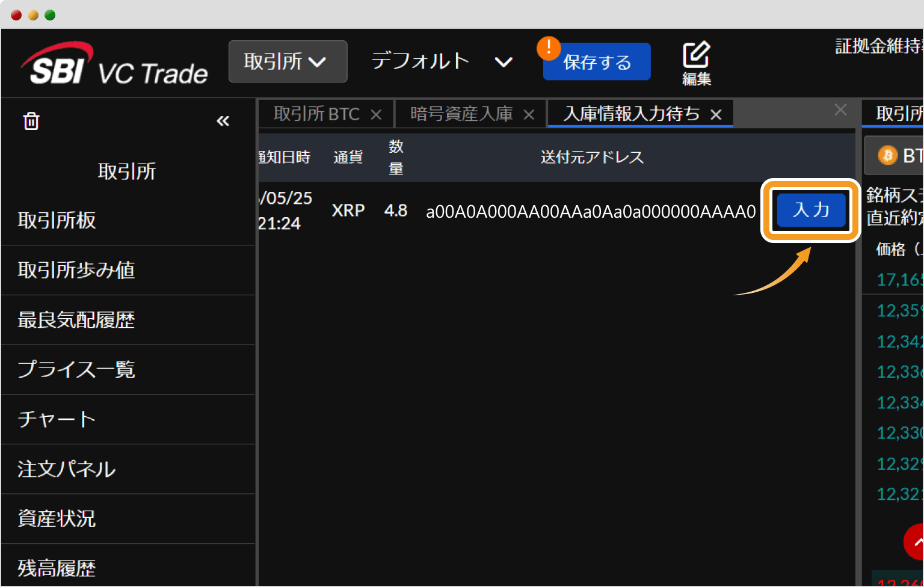Click the 通貨 column header
The image size is (924, 587).
(x=348, y=158)
